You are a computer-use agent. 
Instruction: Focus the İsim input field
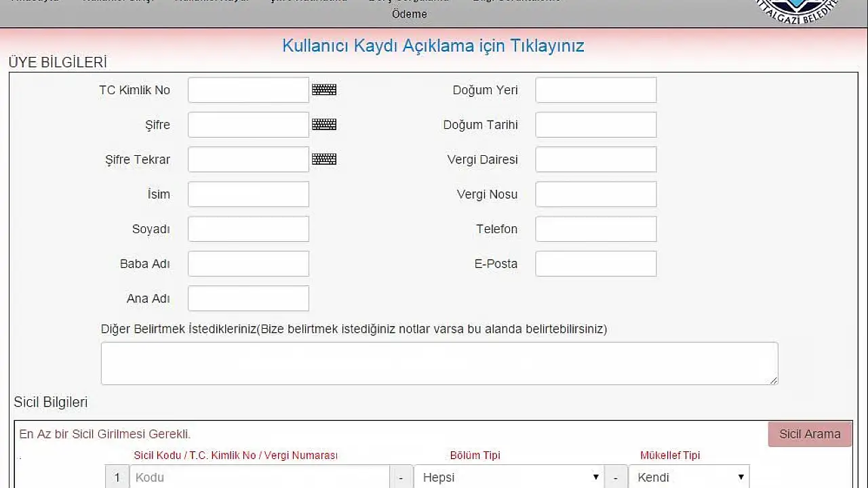click(248, 194)
